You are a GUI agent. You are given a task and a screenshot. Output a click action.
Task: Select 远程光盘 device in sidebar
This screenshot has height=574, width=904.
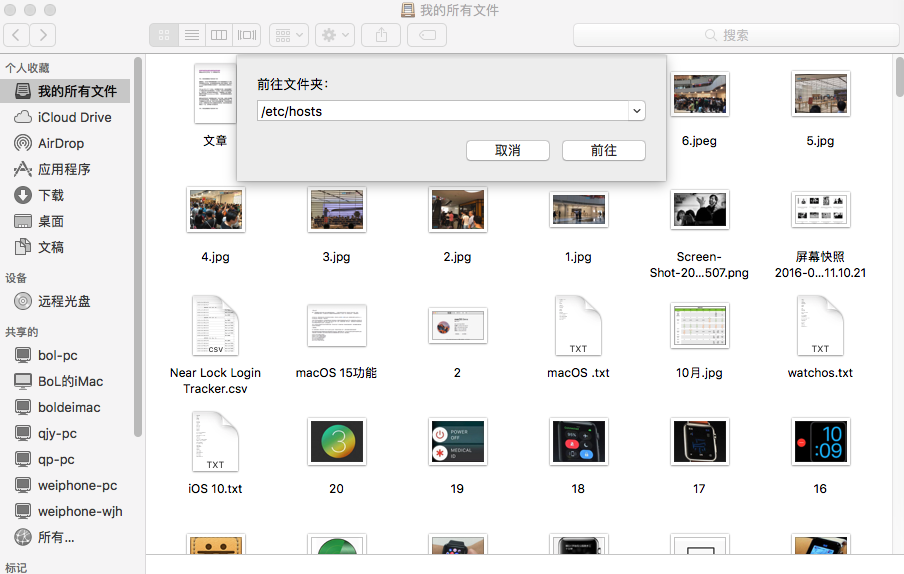64,301
